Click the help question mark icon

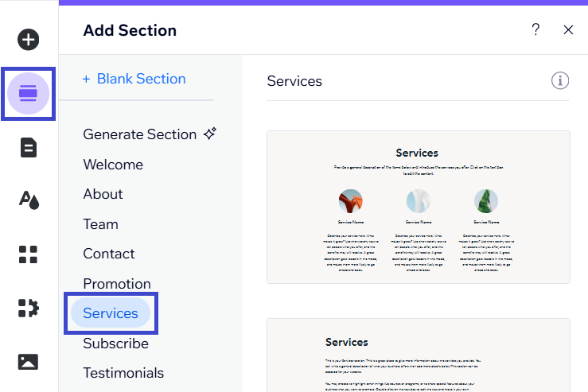pos(535,30)
